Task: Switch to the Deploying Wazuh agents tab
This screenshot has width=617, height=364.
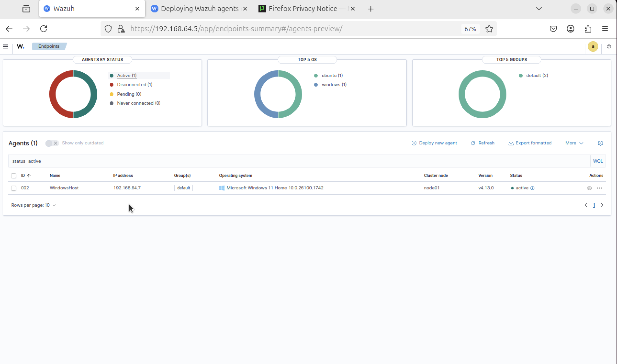Action: coord(199,9)
